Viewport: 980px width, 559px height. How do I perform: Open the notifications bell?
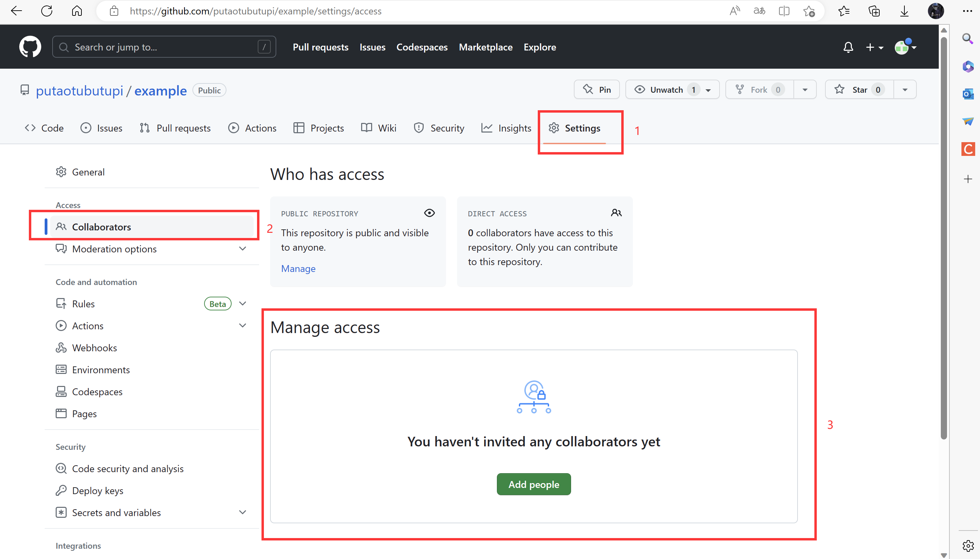[848, 47]
